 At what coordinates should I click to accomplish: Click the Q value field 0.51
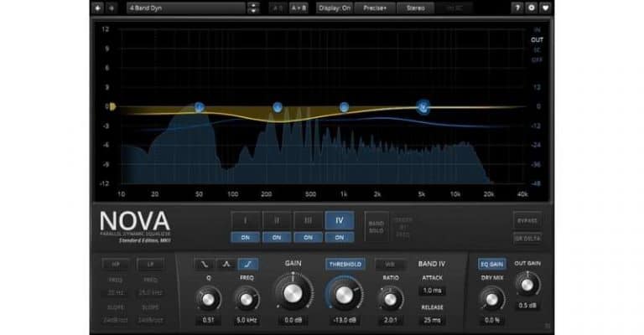click(x=208, y=320)
